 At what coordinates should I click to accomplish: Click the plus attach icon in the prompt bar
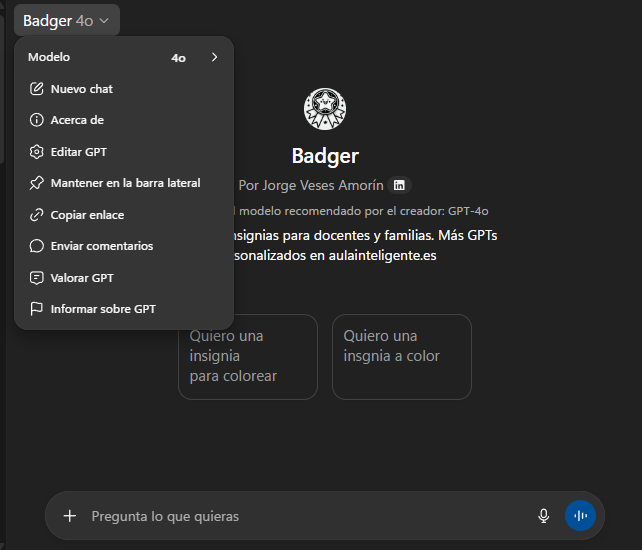click(70, 516)
